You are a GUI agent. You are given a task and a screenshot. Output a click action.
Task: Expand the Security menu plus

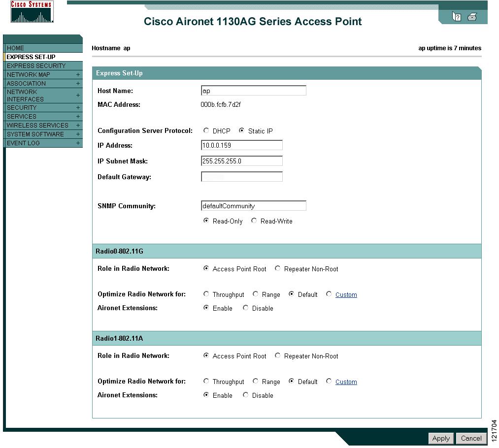point(78,108)
